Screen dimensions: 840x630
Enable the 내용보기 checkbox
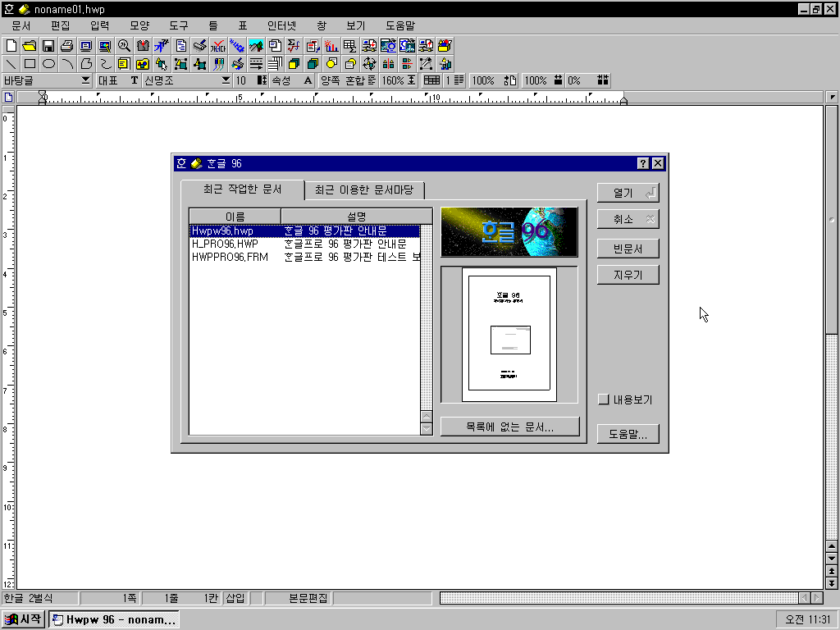click(x=604, y=399)
